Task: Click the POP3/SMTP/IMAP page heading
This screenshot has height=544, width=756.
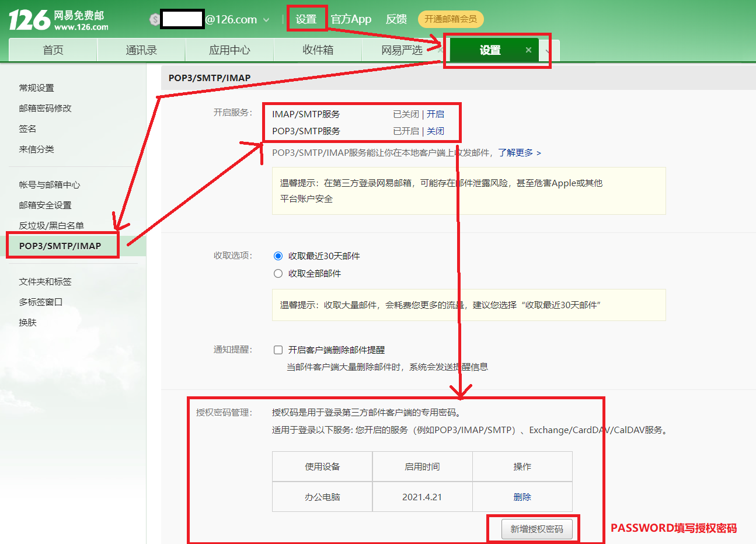Action: (210, 78)
